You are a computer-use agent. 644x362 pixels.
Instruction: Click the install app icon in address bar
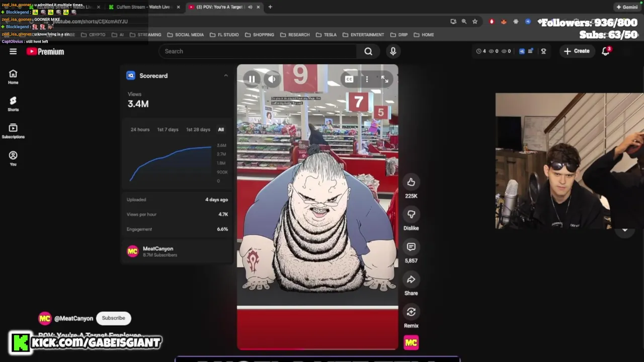pos(453,22)
